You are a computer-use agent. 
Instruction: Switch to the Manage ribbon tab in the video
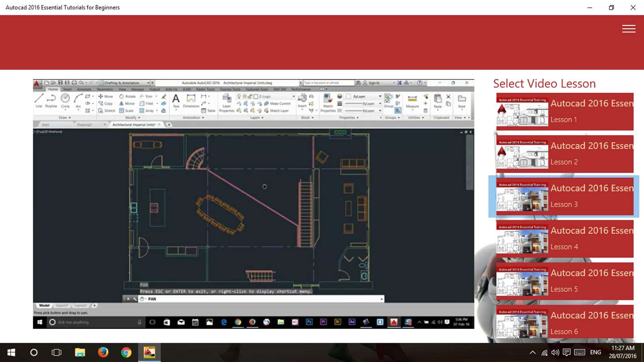tap(138, 89)
